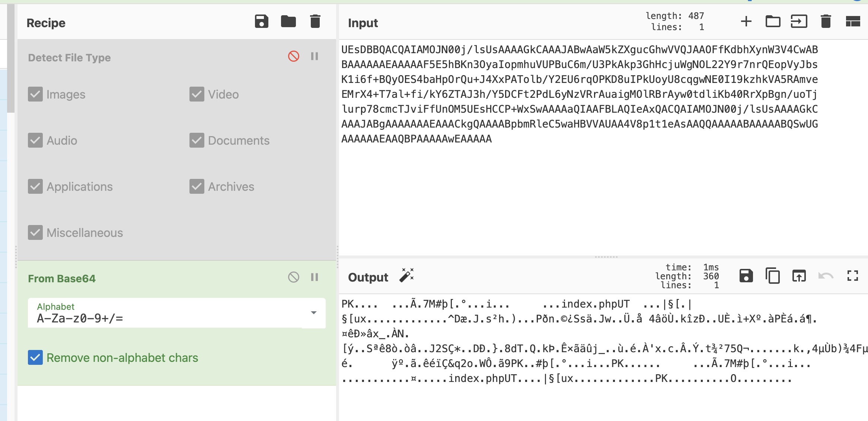Maximise the output pane
The image size is (868, 421).
tap(852, 276)
